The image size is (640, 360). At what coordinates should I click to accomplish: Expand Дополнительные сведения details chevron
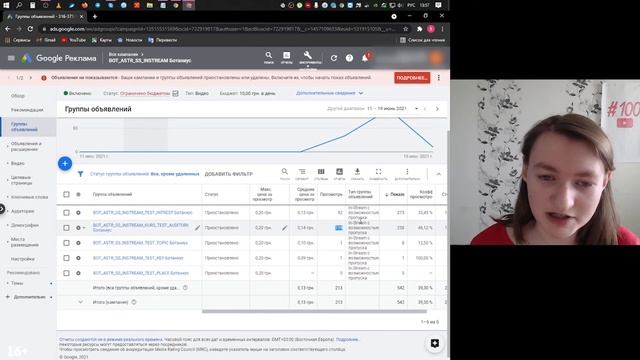tap(361, 93)
